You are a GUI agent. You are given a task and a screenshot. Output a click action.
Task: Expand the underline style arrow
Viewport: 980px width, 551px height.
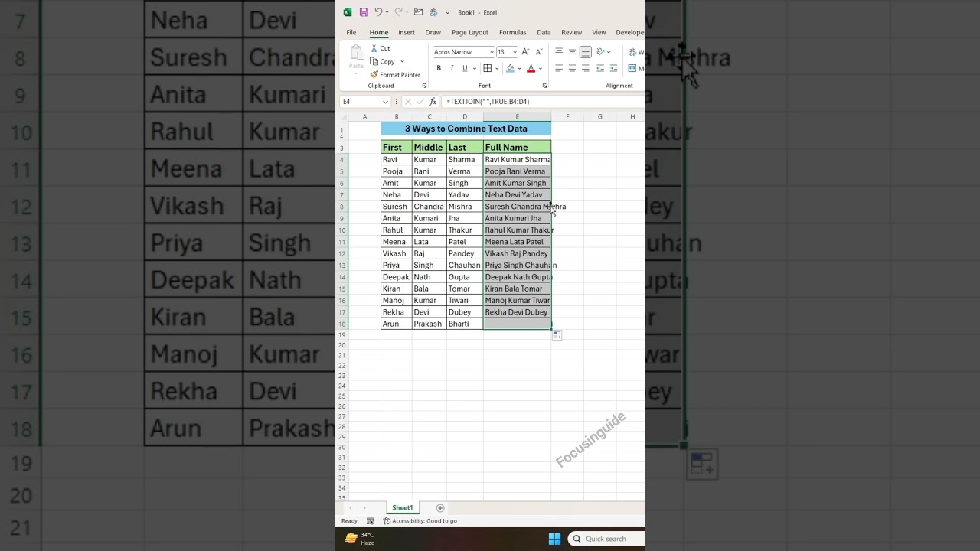[x=474, y=68]
